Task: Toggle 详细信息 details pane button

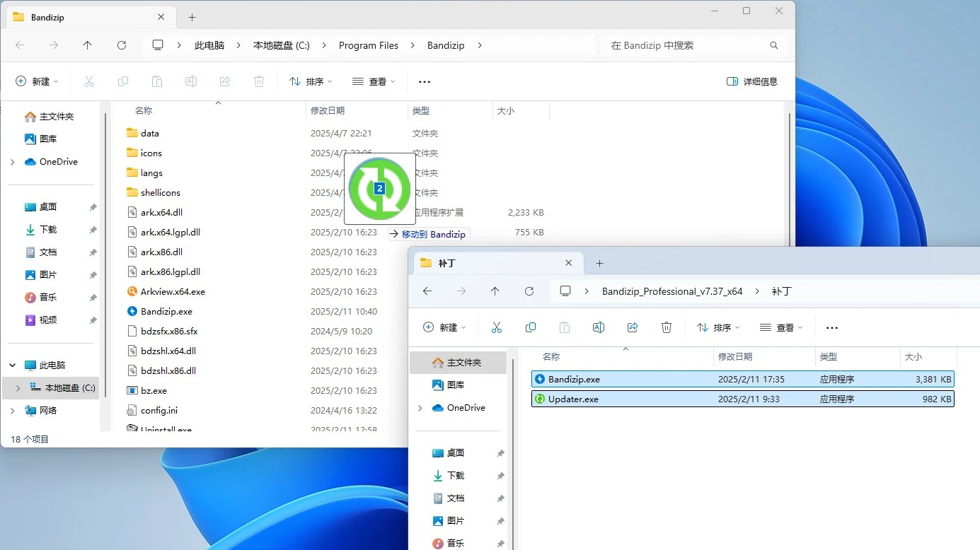Action: [x=752, y=82]
